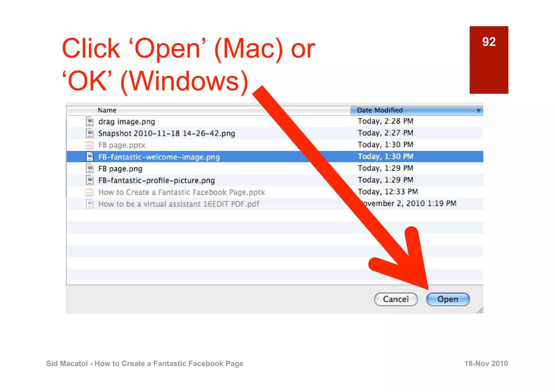The width and height of the screenshot is (555, 392).
Task: Click the date Today, 2:27 PM
Action: [x=385, y=133]
